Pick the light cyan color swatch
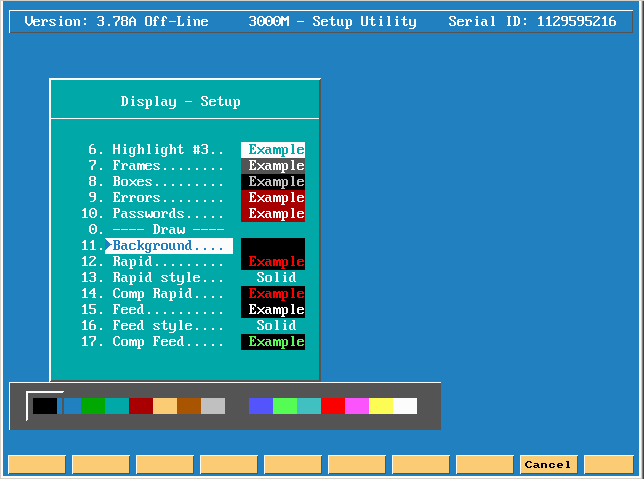The image size is (644, 479). pos(309,406)
